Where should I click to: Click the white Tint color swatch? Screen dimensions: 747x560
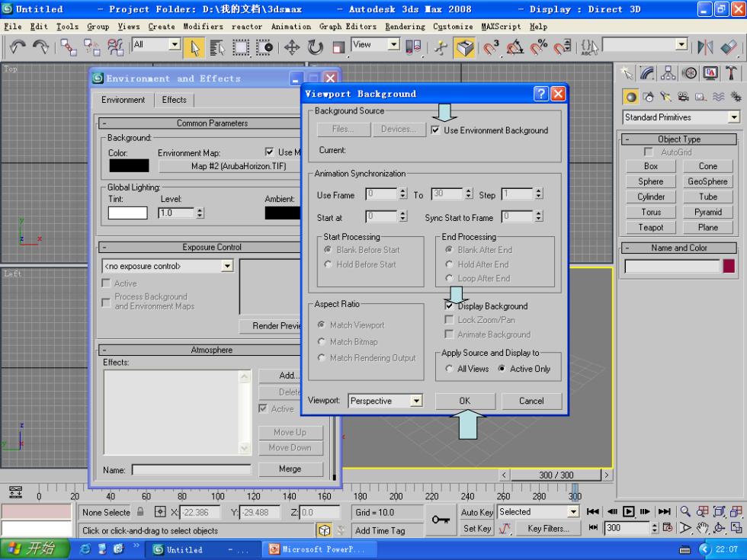tap(128, 213)
